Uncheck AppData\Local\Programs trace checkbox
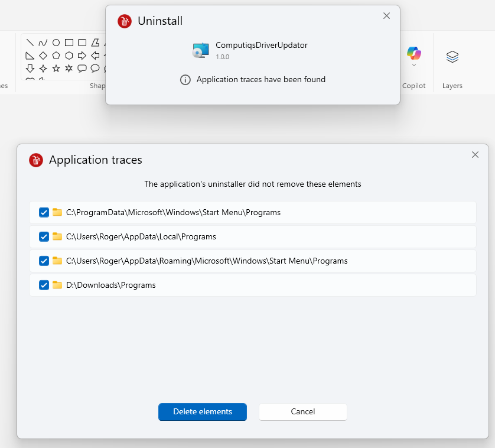This screenshot has width=495, height=448. [x=44, y=236]
